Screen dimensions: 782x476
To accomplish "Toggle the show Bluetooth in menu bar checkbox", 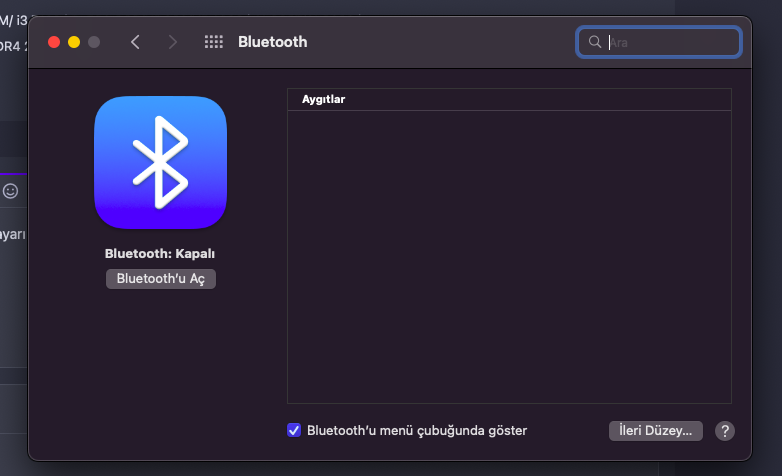I will tap(294, 430).
